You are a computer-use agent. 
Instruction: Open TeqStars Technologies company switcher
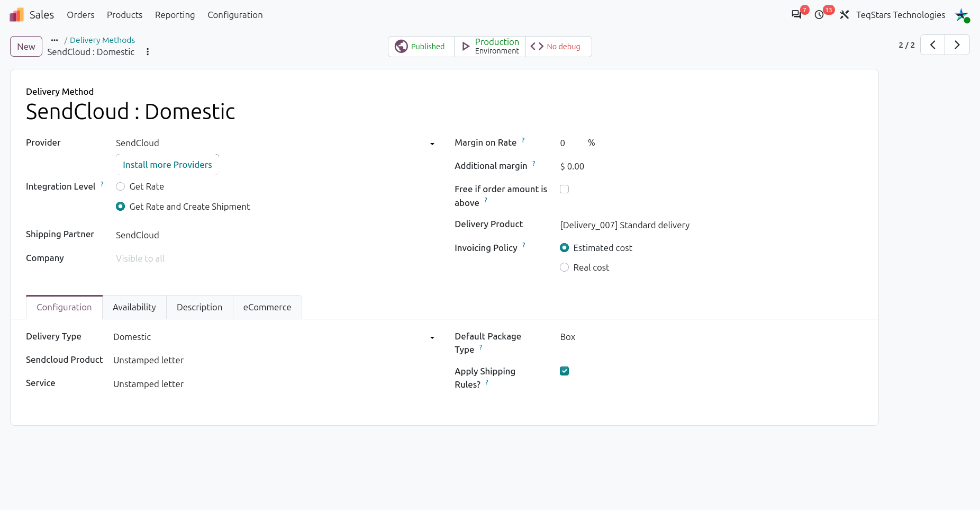pos(901,15)
